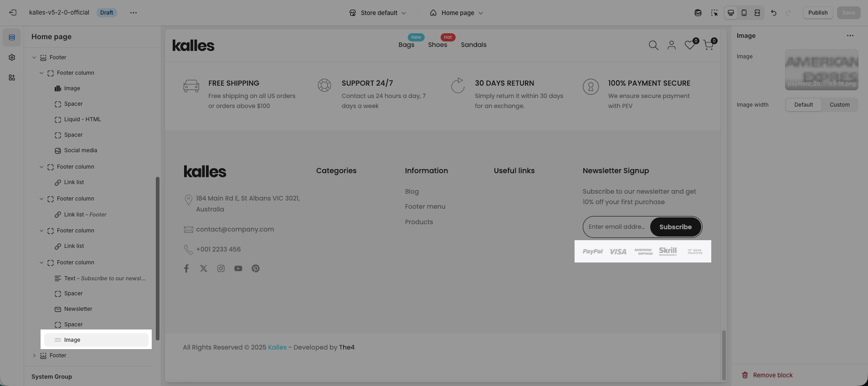Image resolution: width=868 pixels, height=386 pixels.
Task: Select the Sections sidebar icon
Action: pos(12,37)
